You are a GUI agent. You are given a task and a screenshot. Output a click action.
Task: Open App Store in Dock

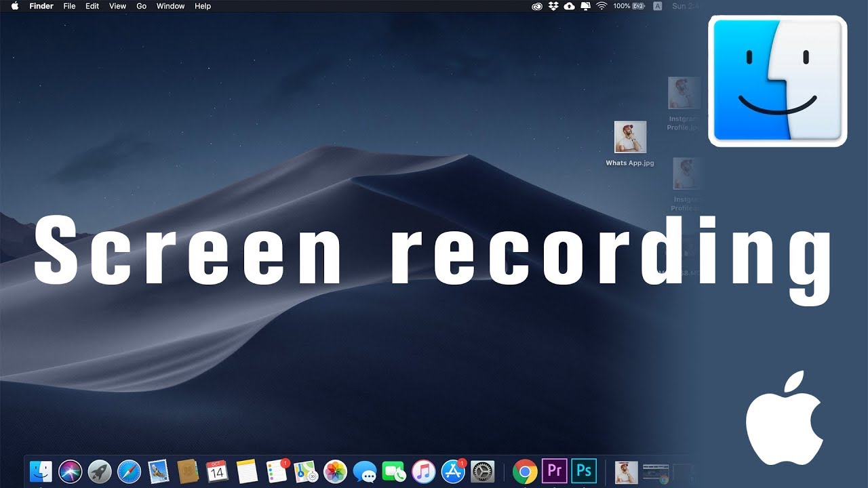coord(453,470)
